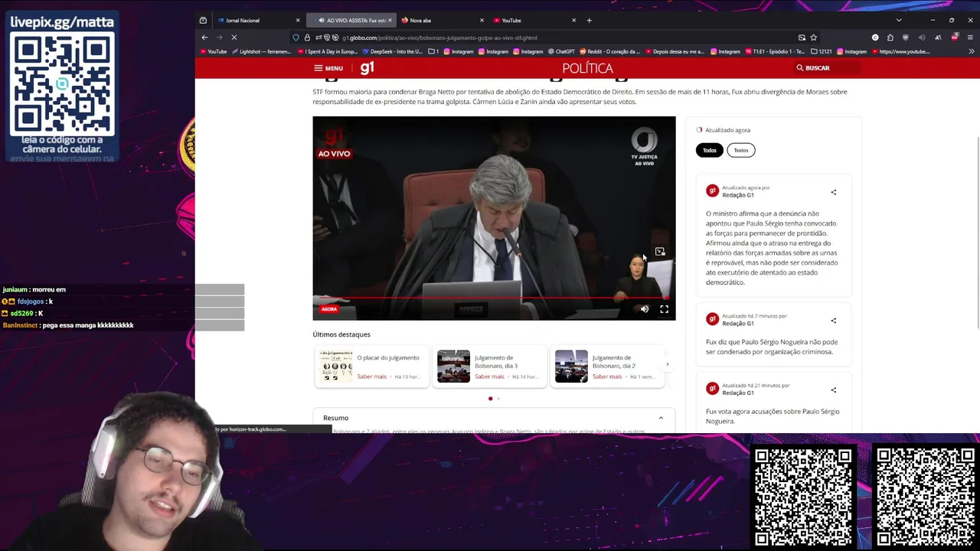Open the DeepSeek bookmark

click(x=392, y=52)
